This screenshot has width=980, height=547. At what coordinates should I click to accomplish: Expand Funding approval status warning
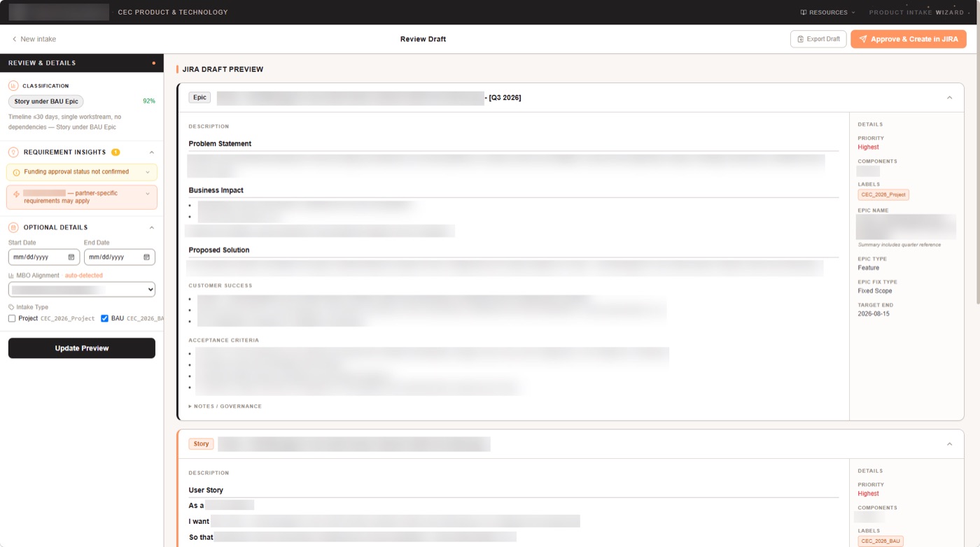click(82, 172)
